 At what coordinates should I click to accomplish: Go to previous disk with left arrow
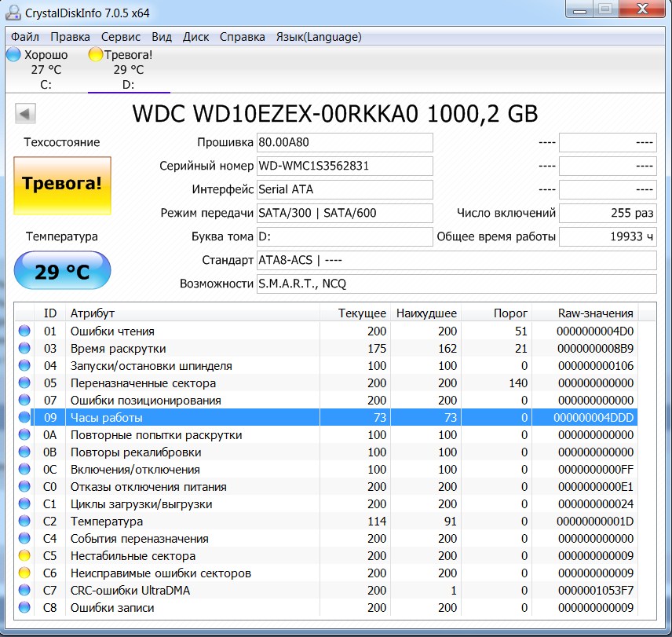(x=25, y=114)
